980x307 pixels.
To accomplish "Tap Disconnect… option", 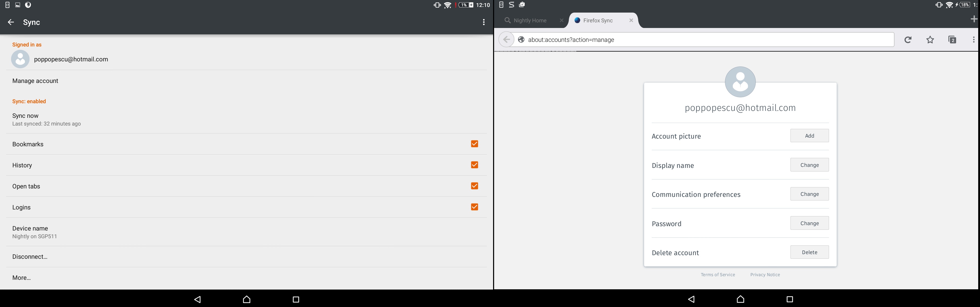I will (247, 256).
